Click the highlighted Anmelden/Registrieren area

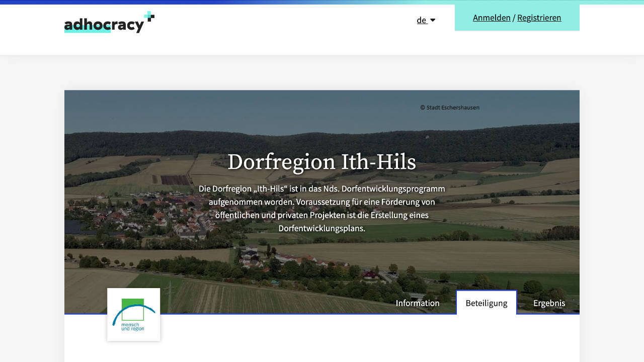(x=517, y=18)
